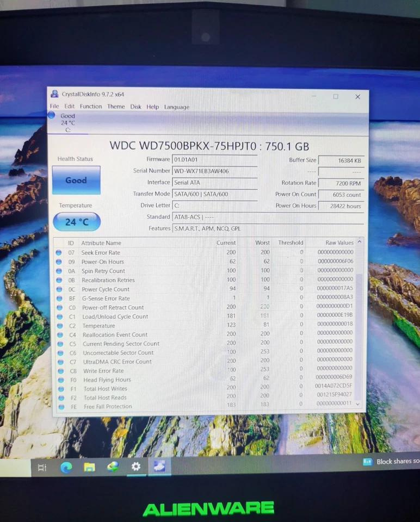Screen dimensions: 420x522
Task: Open Settings from the taskbar
Action: [x=136, y=467]
